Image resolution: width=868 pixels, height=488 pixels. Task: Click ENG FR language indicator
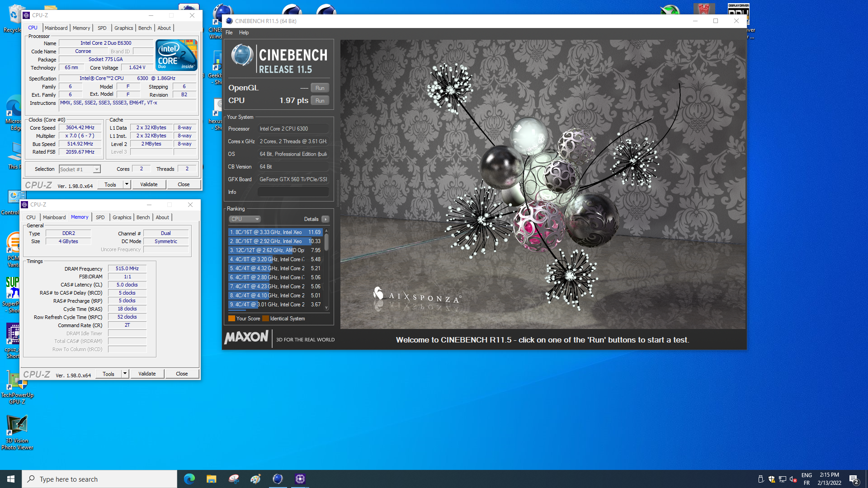pyautogui.click(x=807, y=479)
